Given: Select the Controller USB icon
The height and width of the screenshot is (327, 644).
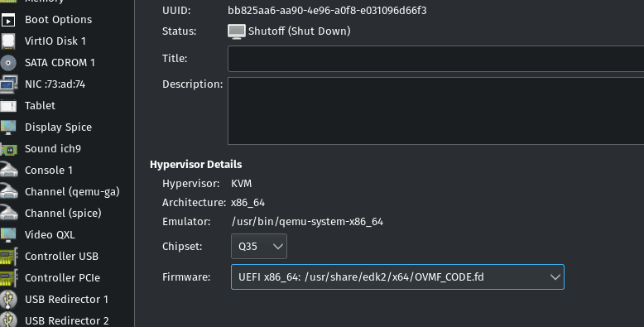Looking at the screenshot, I should [8, 257].
